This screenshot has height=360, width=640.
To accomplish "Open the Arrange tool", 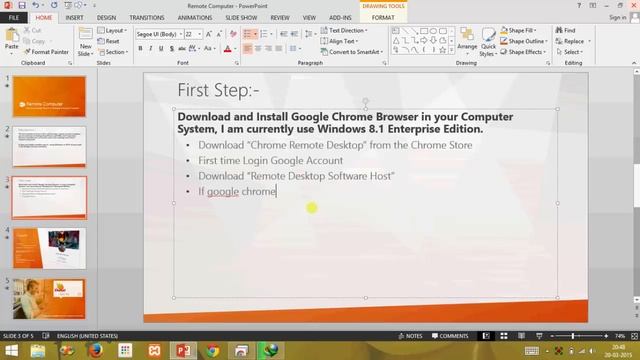I will click(x=467, y=41).
